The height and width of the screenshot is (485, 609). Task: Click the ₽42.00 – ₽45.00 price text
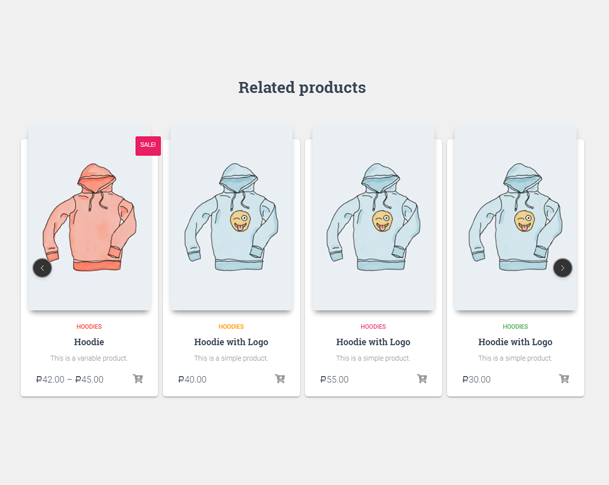click(x=70, y=379)
